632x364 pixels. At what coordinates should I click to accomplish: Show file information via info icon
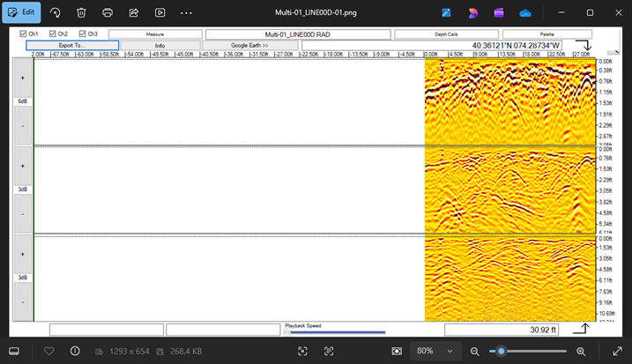pos(75,351)
